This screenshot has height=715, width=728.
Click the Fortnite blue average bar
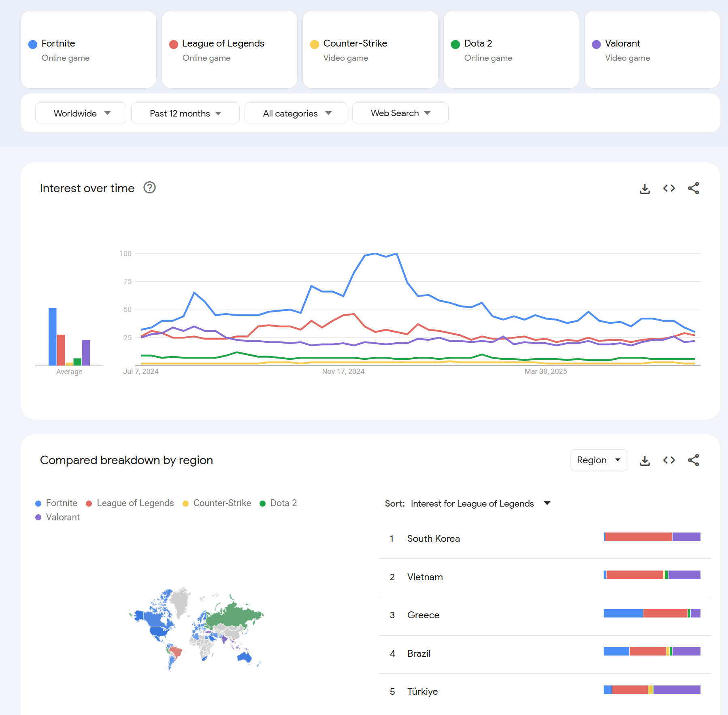pyautogui.click(x=53, y=337)
